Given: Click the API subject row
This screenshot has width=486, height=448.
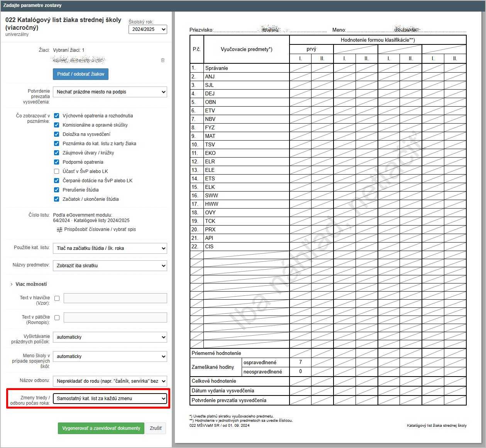Looking at the screenshot, I should coord(328,238).
